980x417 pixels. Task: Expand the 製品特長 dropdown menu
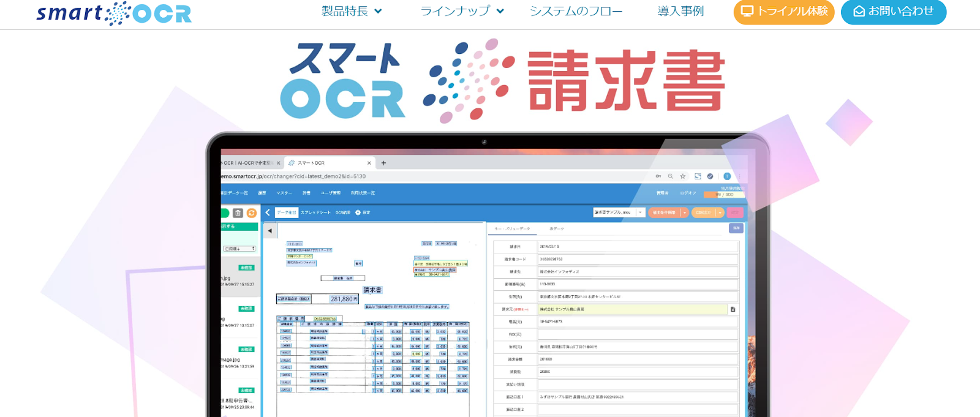(x=352, y=11)
